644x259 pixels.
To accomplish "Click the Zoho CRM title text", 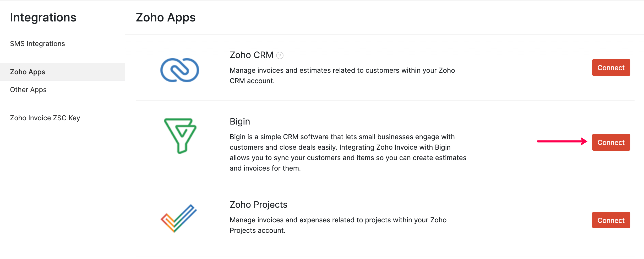I will pos(251,55).
